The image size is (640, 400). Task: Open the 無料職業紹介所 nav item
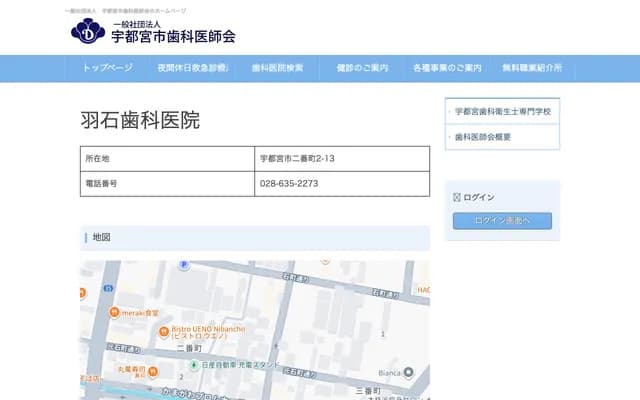coord(532,68)
